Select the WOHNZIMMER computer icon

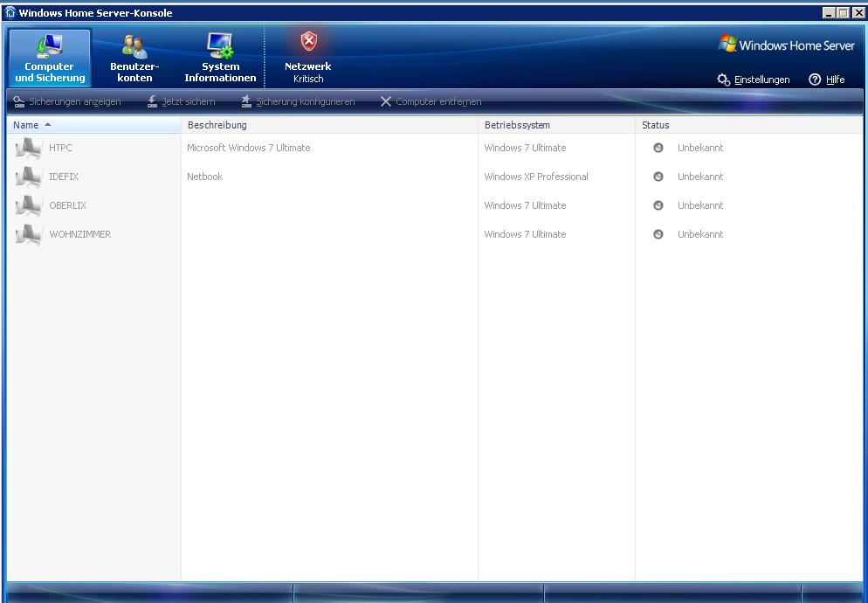(x=29, y=235)
